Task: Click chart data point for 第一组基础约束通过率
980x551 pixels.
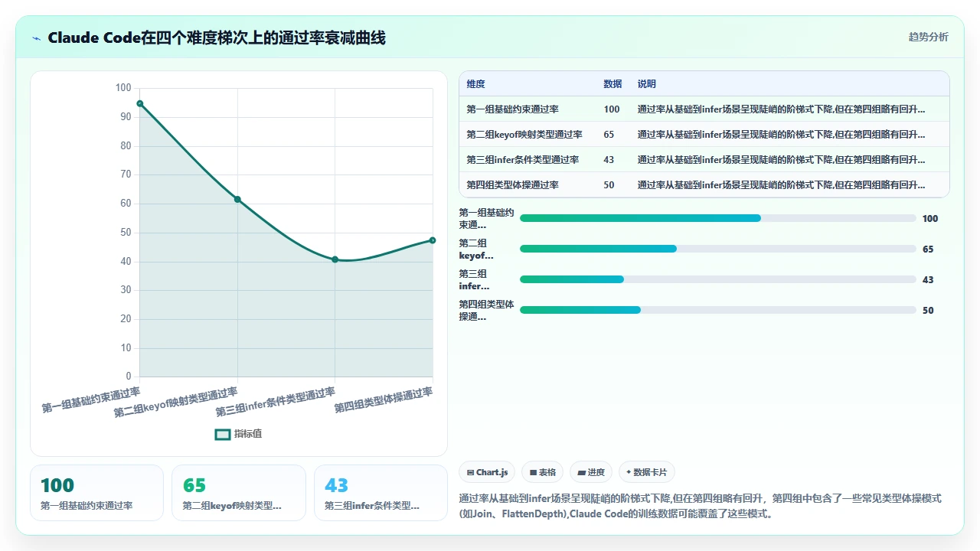Action: click(139, 103)
